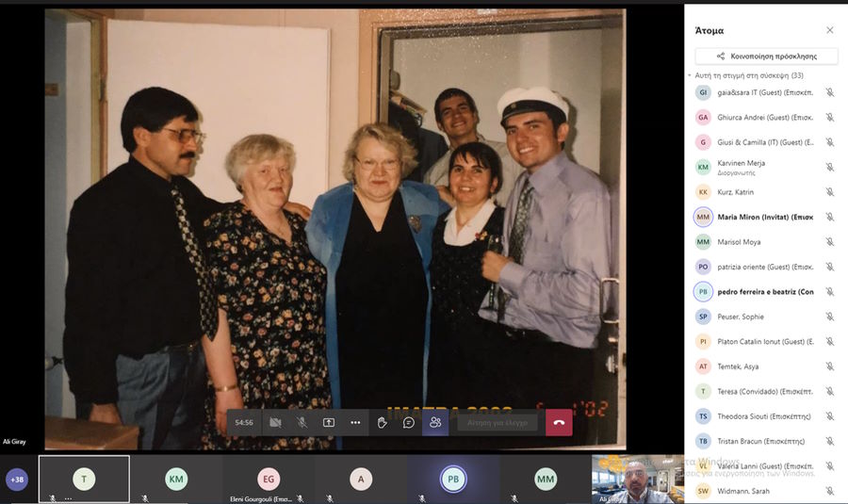Unmute the microphone in the meeting toolbar
This screenshot has height=504, width=848.
click(302, 423)
